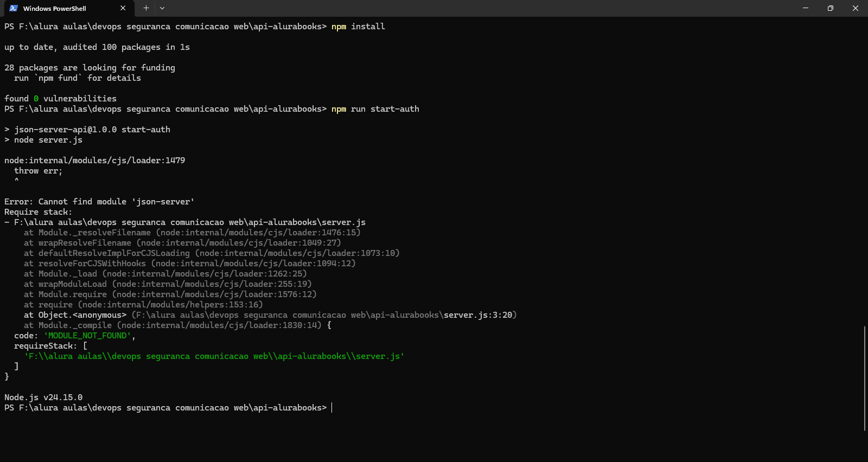Screen dimensions: 868x462
Task: Click 'at require (node:internal/modules/helpers' line
Action: [143, 305]
